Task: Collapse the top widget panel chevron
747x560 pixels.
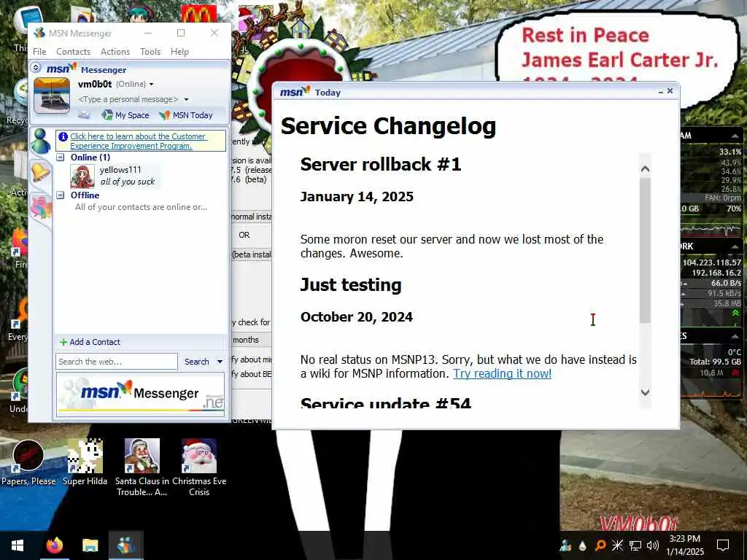Action: (735, 136)
